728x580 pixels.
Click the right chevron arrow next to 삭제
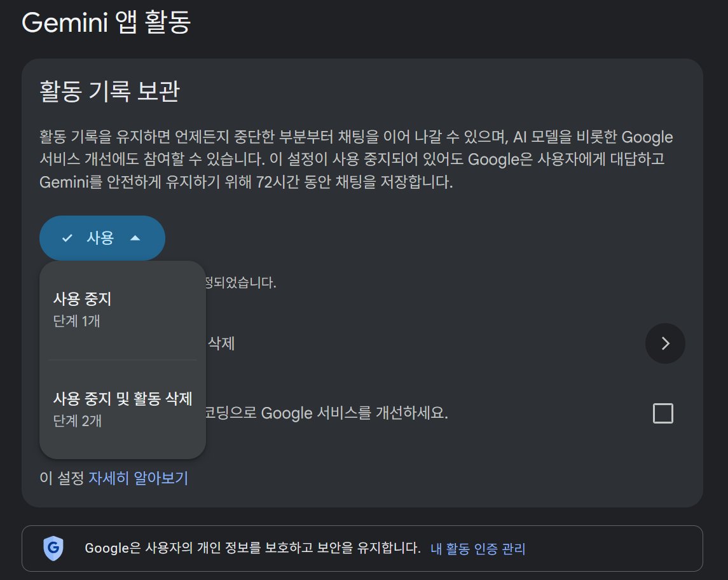pyautogui.click(x=665, y=343)
